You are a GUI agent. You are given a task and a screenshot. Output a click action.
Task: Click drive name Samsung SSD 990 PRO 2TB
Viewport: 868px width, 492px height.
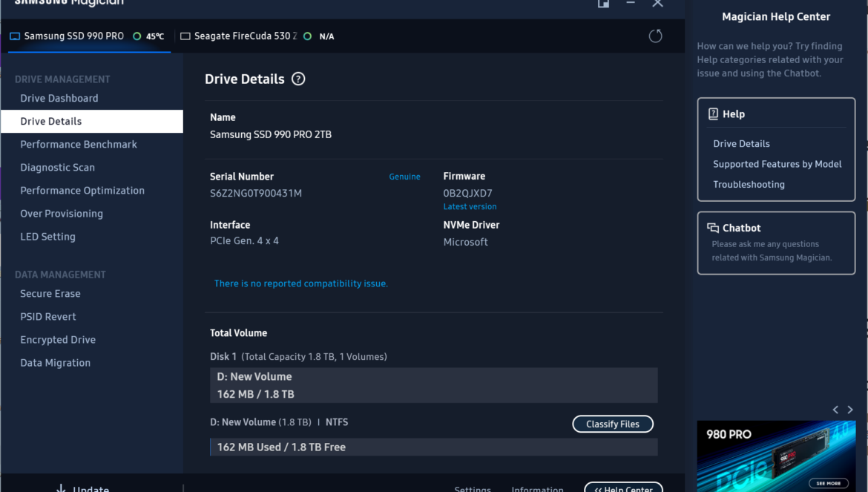[271, 134]
